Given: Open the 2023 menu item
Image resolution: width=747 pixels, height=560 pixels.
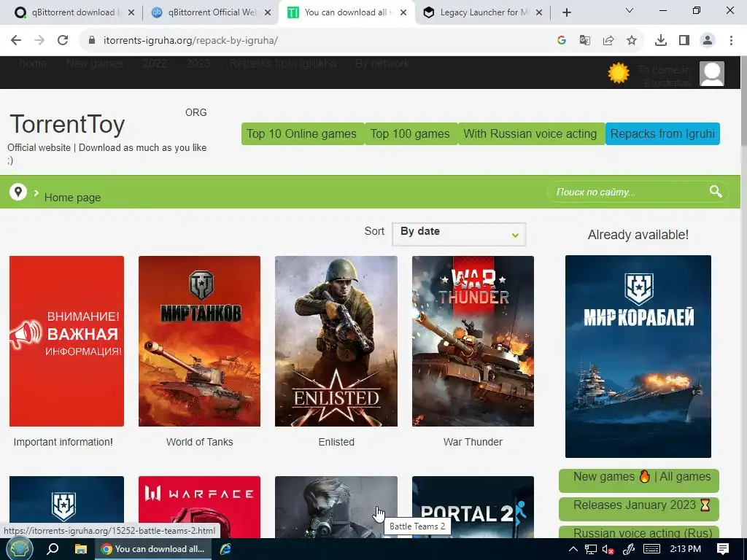Looking at the screenshot, I should (x=198, y=63).
